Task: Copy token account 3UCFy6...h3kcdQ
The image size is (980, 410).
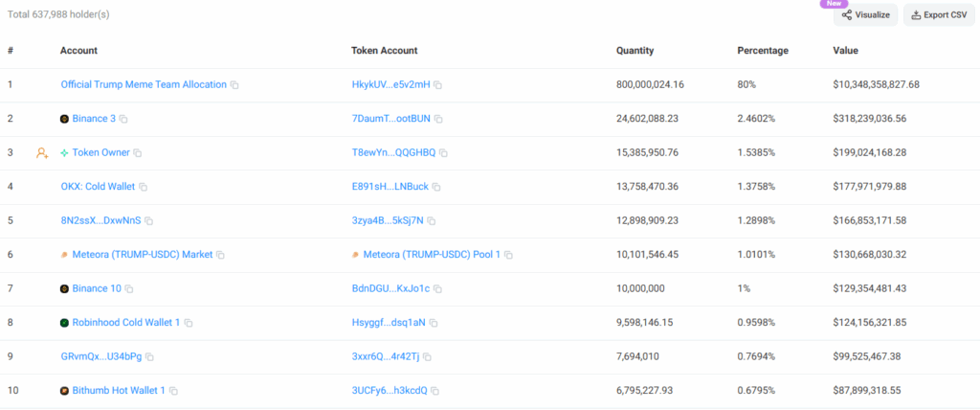Action: click(x=435, y=391)
